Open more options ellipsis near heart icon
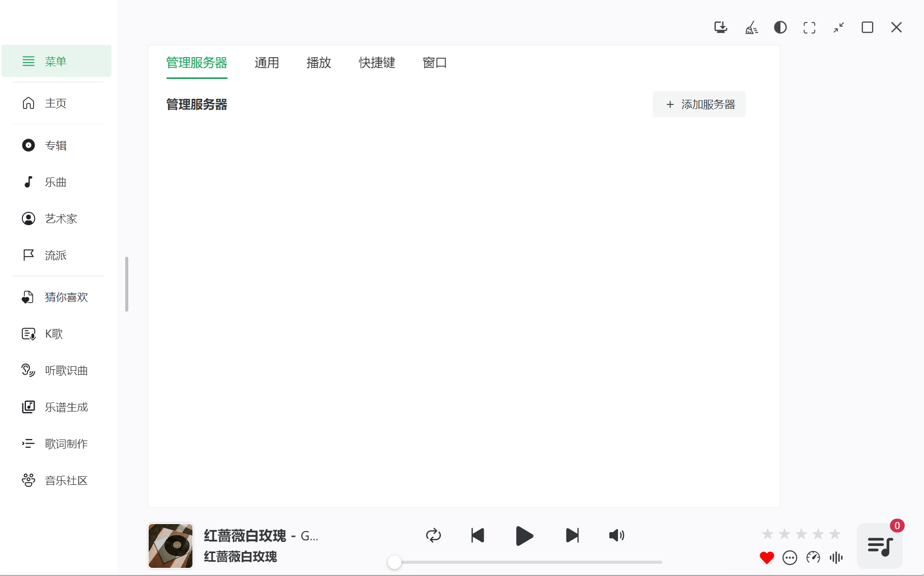924x576 pixels. 790,558
